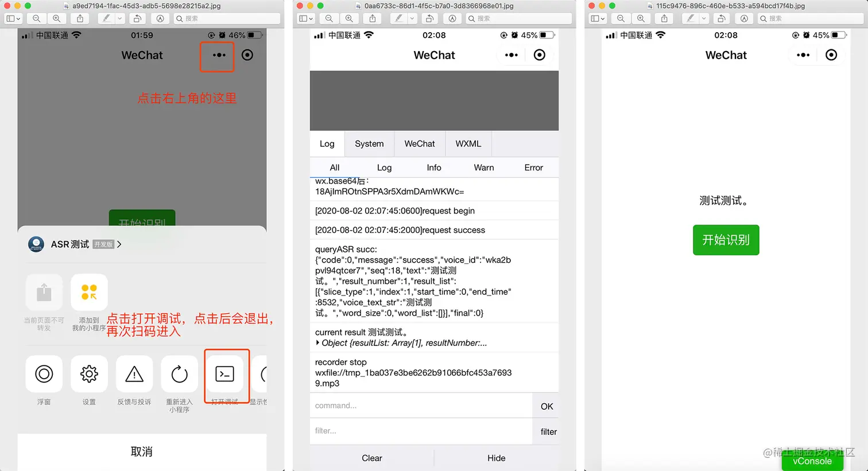Switch to the vConsole WXML tab

click(468, 144)
